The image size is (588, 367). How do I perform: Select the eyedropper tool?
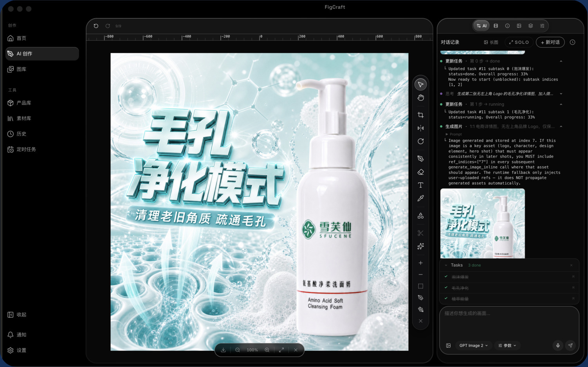click(x=420, y=198)
